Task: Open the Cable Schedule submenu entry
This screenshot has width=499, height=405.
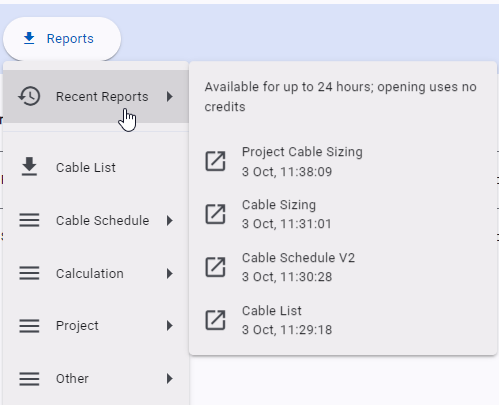Action: pos(96,220)
